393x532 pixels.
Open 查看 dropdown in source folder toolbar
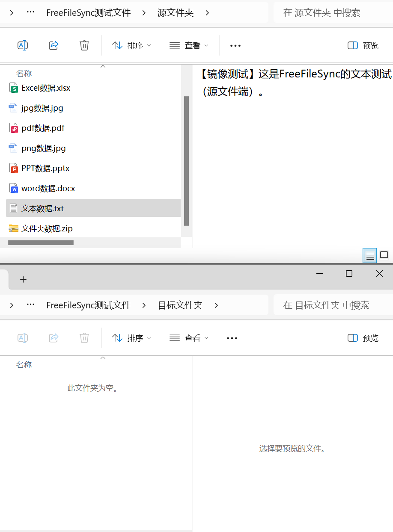tap(189, 45)
